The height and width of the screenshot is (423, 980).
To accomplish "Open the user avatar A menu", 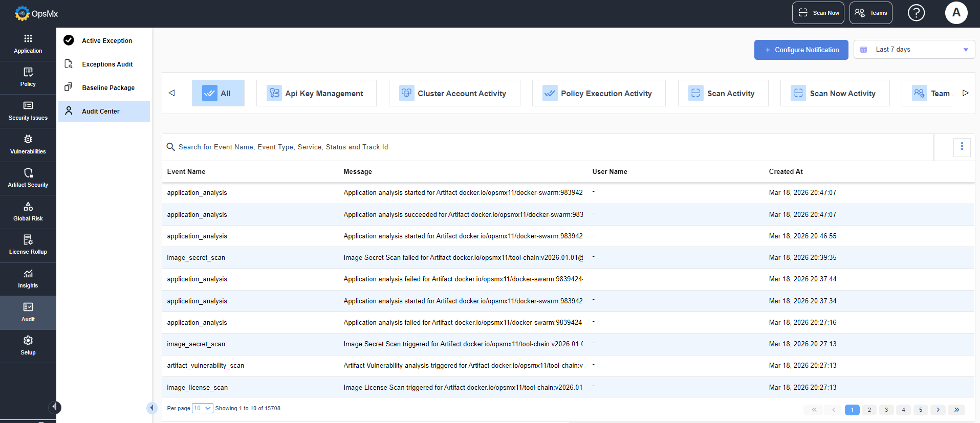I will [x=956, y=13].
